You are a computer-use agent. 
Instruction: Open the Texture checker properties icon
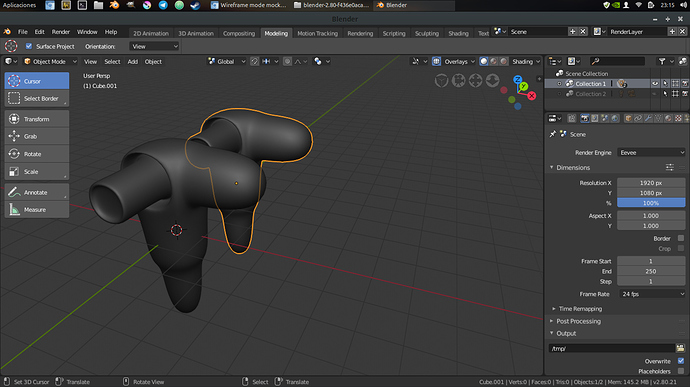(678, 118)
